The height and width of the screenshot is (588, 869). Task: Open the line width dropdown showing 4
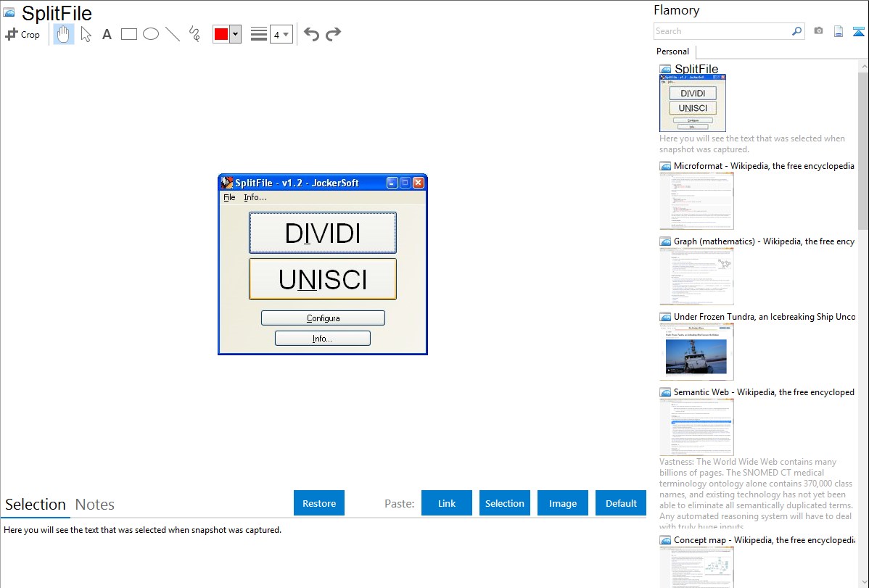(x=281, y=34)
